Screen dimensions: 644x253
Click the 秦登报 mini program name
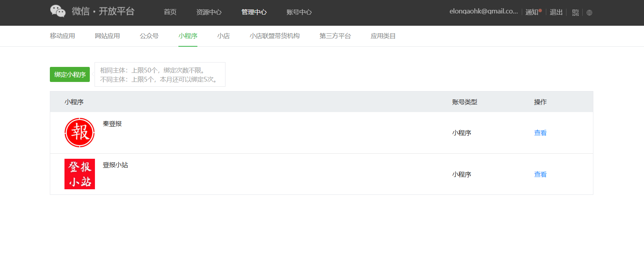[x=112, y=124]
